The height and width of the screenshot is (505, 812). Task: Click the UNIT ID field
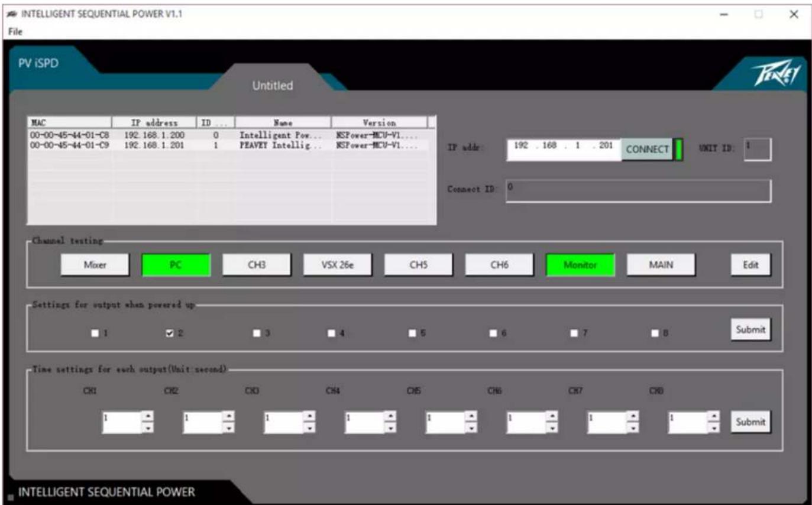click(x=758, y=150)
